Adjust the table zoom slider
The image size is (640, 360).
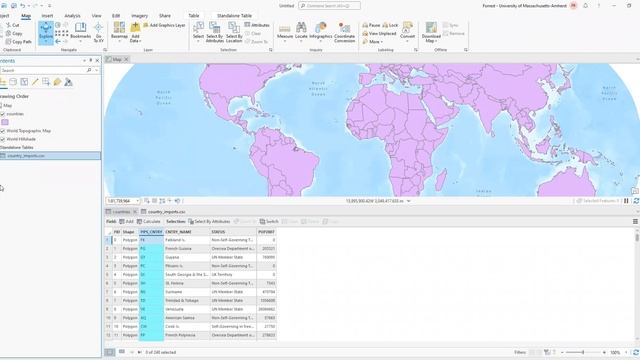coord(583,352)
